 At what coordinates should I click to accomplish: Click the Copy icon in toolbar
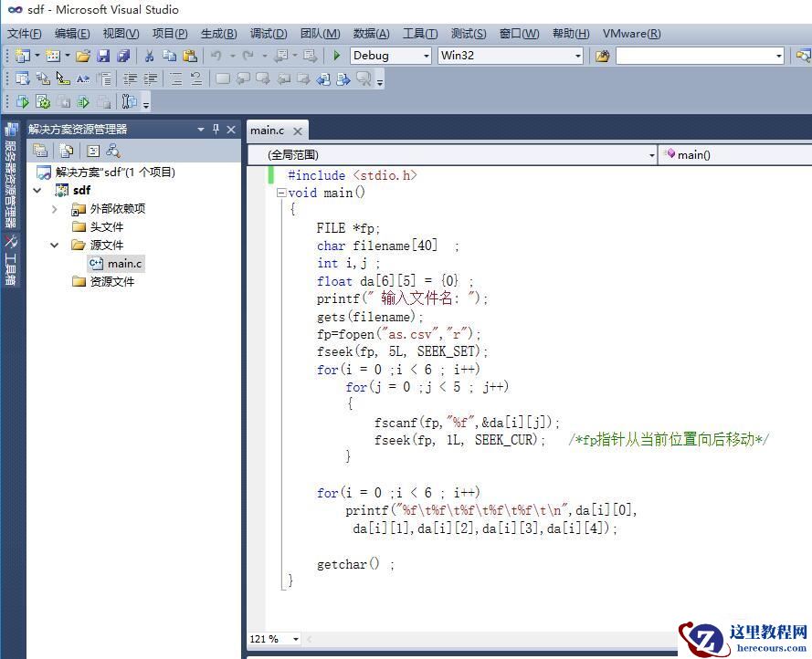click(169, 56)
